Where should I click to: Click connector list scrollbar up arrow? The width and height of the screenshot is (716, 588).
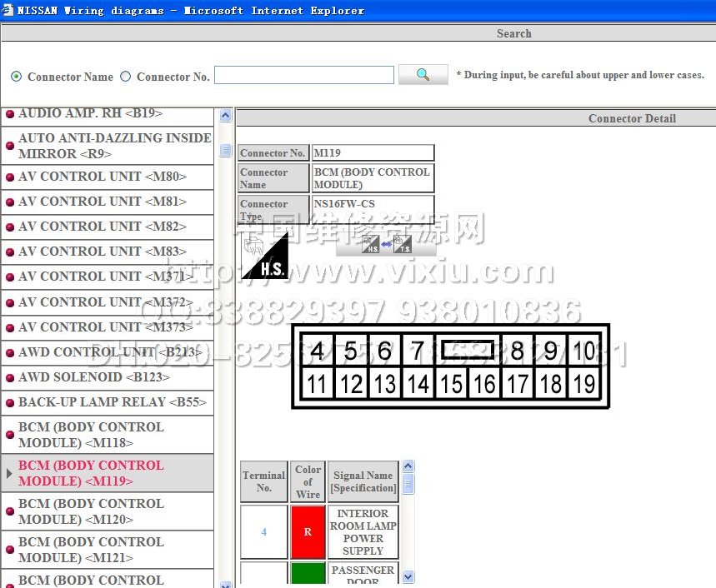point(226,116)
